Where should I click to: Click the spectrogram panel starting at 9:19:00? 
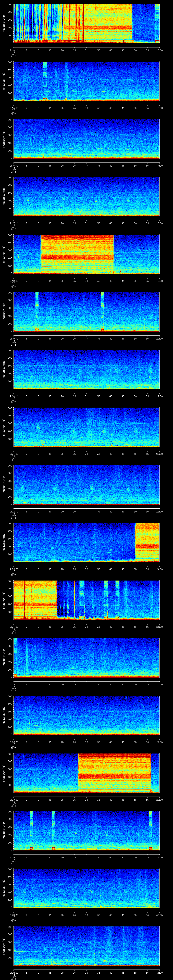point(87,312)
